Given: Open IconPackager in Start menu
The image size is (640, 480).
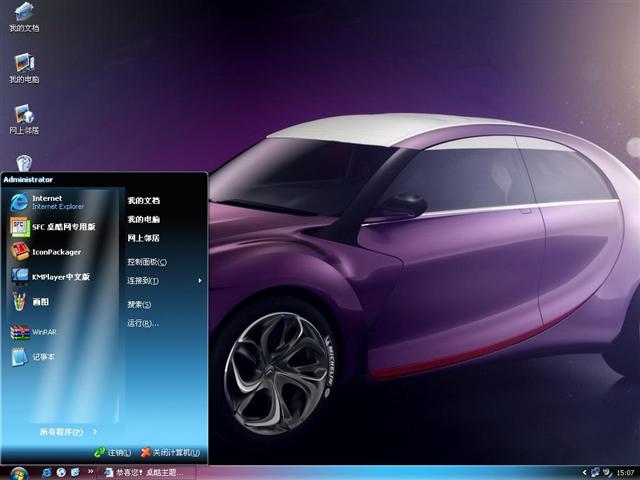Looking at the screenshot, I should [x=55, y=252].
